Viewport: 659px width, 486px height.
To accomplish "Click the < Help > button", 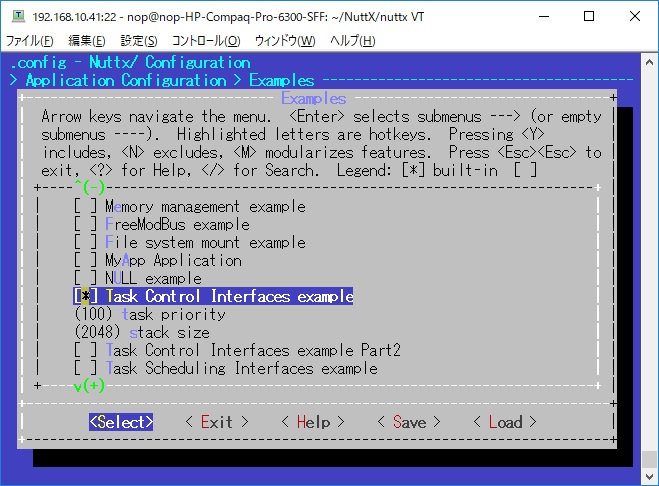I will tap(313, 422).
